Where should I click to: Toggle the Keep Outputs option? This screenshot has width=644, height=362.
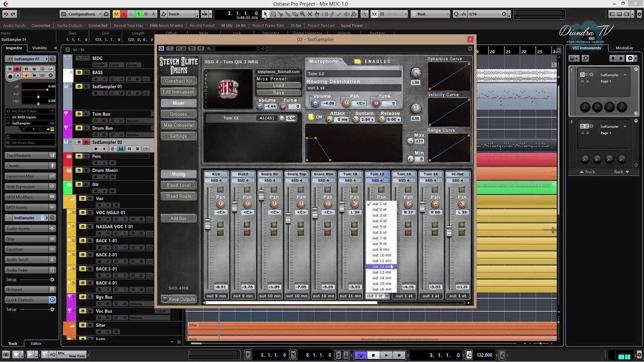point(179,299)
